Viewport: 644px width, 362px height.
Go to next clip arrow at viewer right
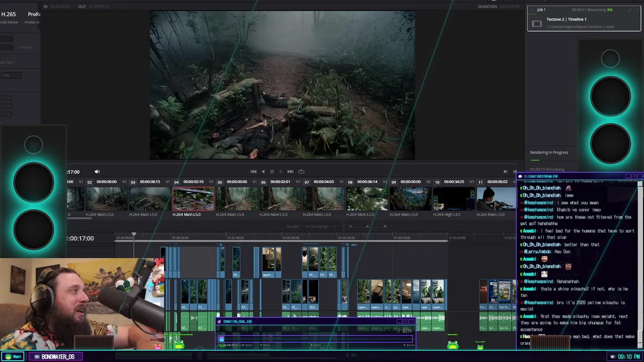(x=505, y=171)
